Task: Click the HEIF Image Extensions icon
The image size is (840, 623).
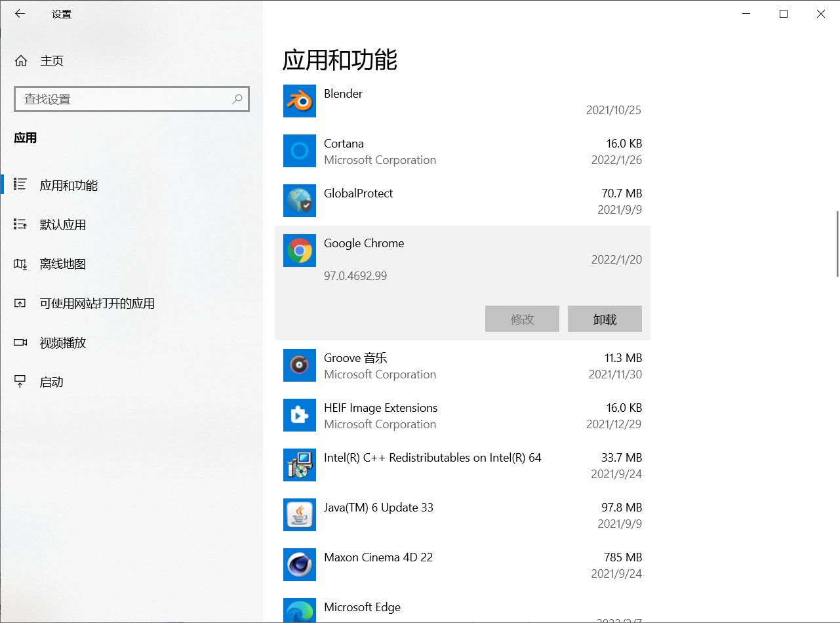Action: tap(299, 415)
